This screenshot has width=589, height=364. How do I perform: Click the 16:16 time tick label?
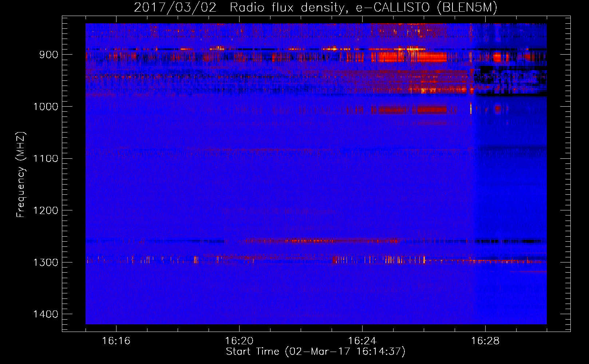click(x=116, y=341)
